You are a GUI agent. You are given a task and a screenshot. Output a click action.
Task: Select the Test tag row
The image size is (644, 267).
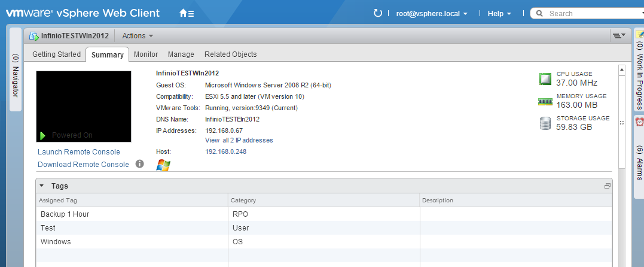tap(324, 228)
